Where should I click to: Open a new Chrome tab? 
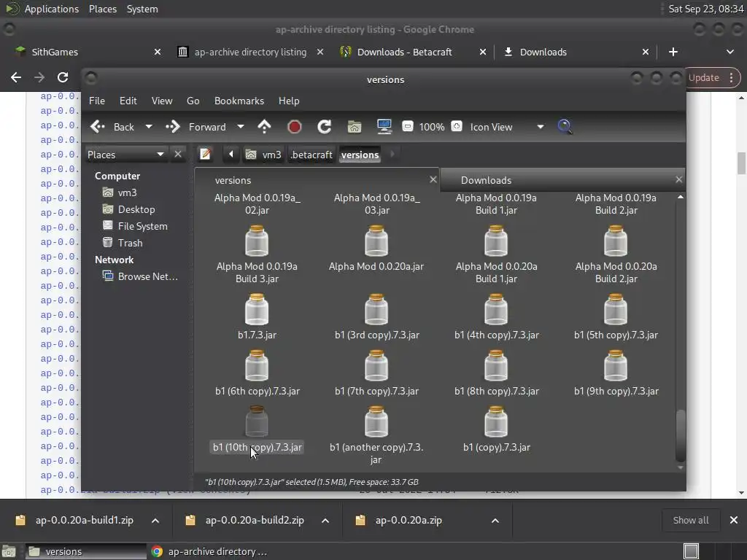coord(673,52)
